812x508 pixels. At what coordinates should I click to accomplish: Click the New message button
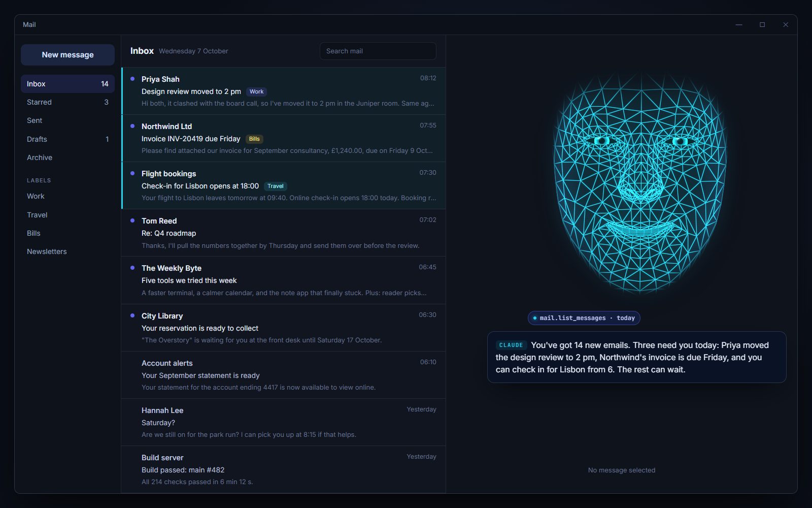point(67,55)
